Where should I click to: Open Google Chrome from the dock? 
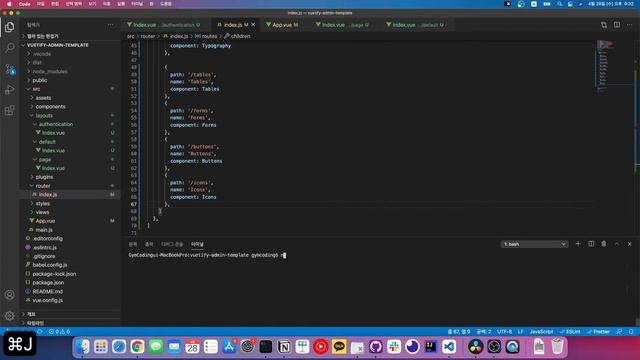138,347
